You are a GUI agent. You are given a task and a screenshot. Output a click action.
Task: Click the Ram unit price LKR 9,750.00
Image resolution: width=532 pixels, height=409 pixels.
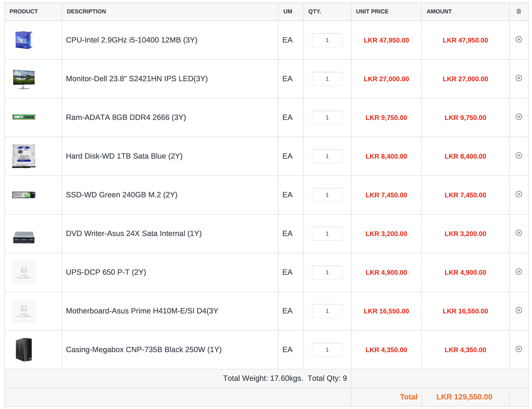coord(386,118)
